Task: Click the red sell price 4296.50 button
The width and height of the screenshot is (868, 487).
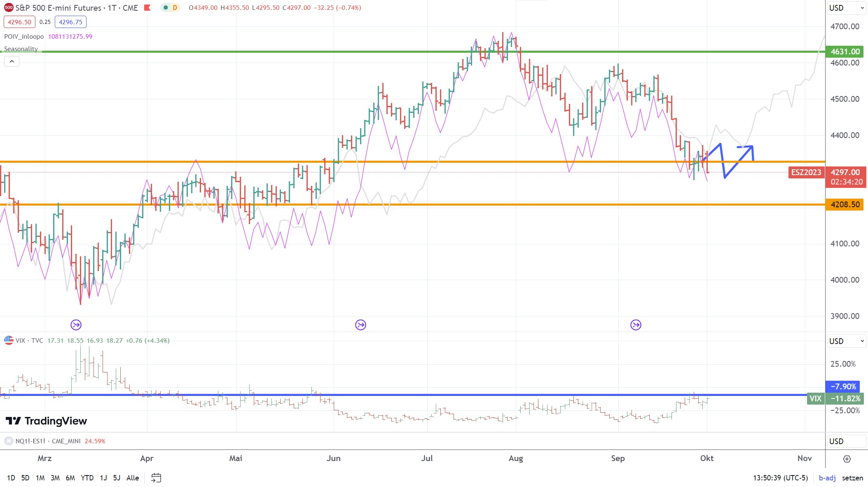Action: 19,22
